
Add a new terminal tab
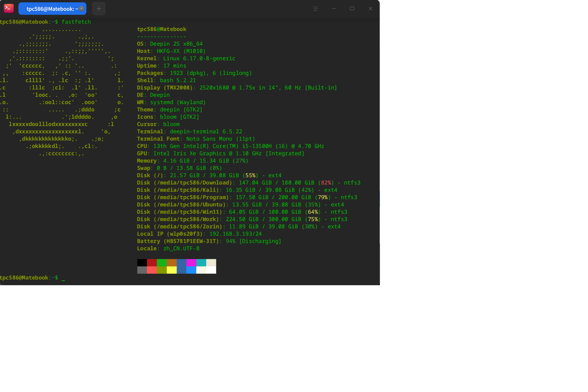pos(99,9)
